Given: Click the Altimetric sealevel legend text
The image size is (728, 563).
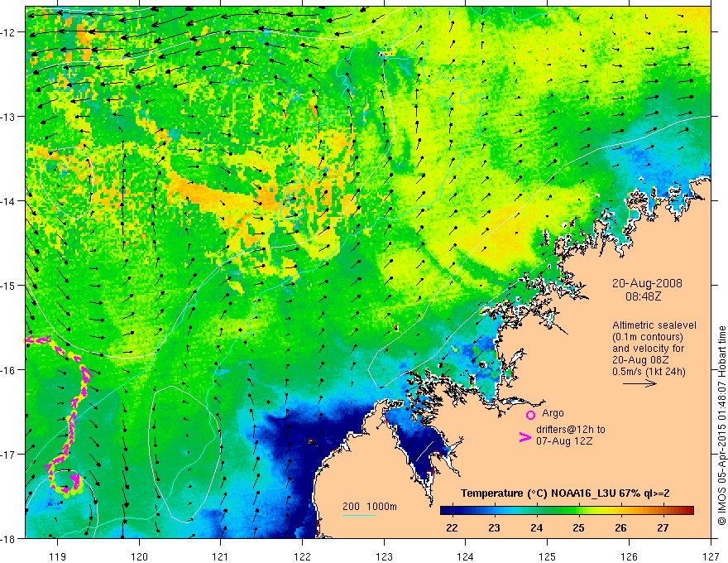Looking at the screenshot, I should (654, 325).
